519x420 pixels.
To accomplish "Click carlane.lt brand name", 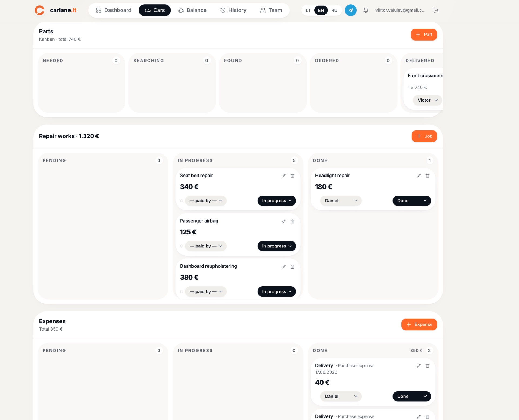I will (x=63, y=10).
